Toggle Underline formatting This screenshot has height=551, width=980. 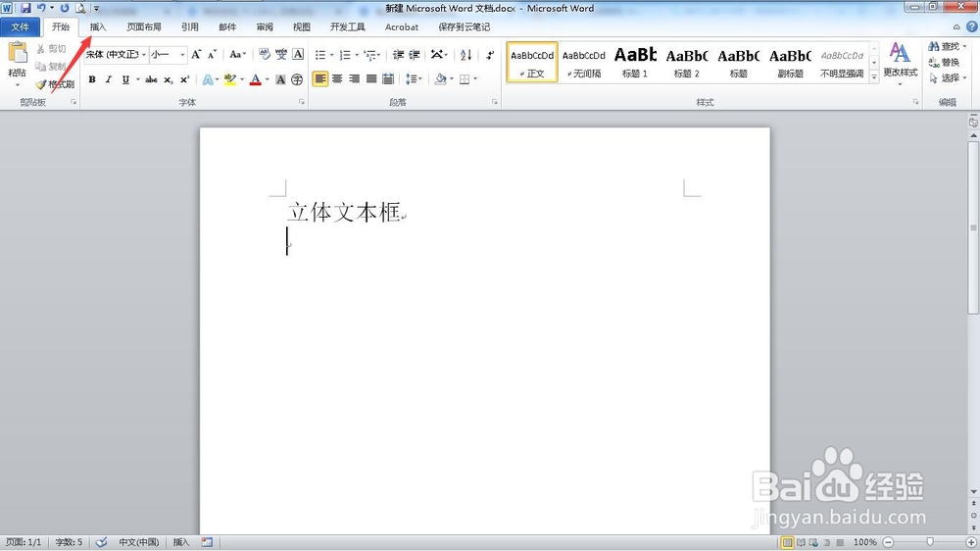click(x=125, y=79)
